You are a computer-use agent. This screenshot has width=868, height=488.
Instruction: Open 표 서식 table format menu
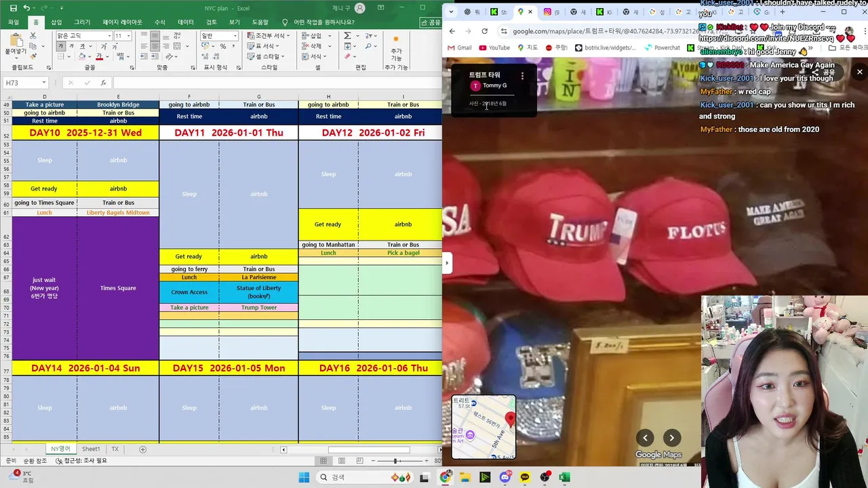264,46
